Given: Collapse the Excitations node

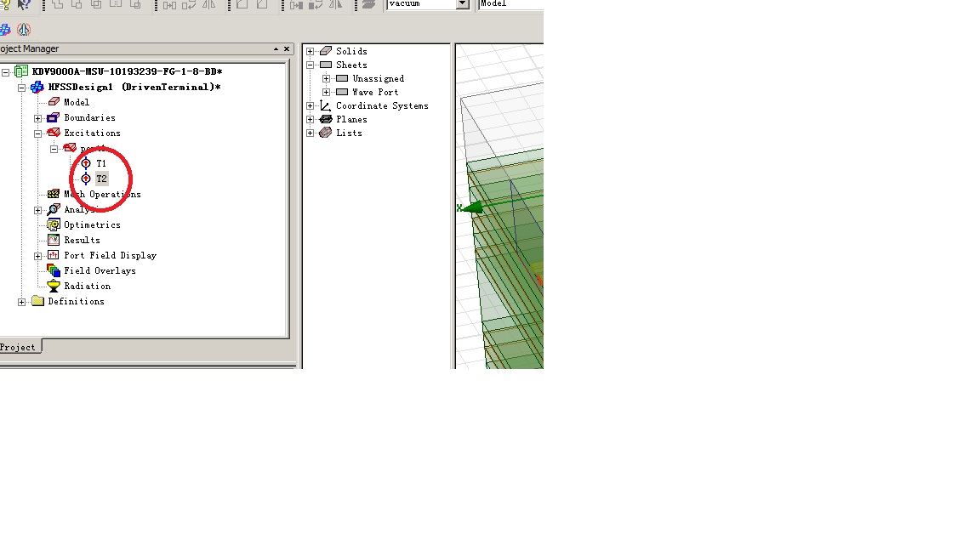Looking at the screenshot, I should click(x=38, y=133).
